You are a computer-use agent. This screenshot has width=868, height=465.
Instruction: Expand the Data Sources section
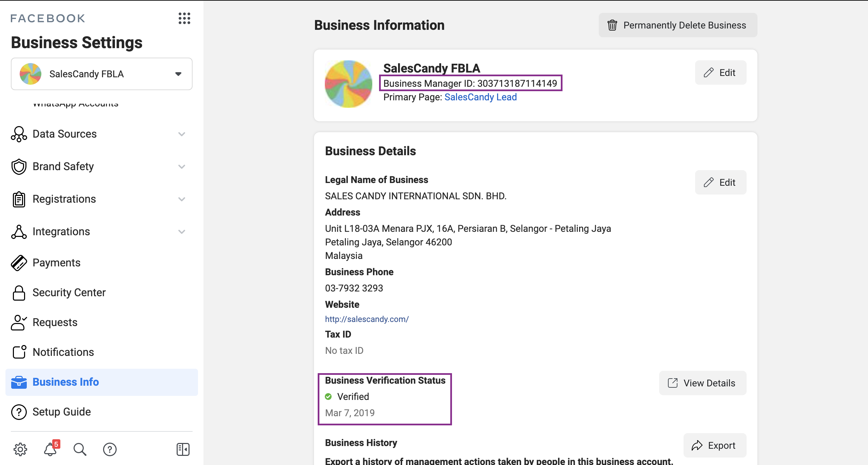point(182,134)
